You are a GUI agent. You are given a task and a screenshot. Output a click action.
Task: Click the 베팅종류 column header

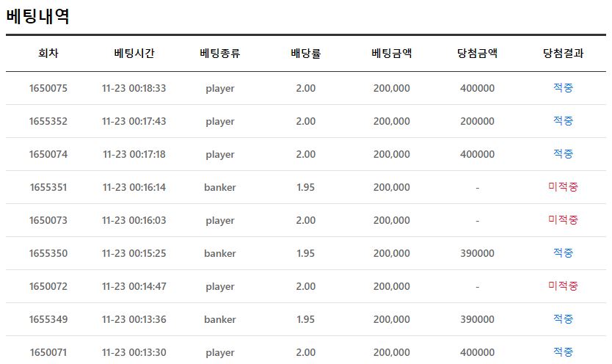(x=220, y=53)
